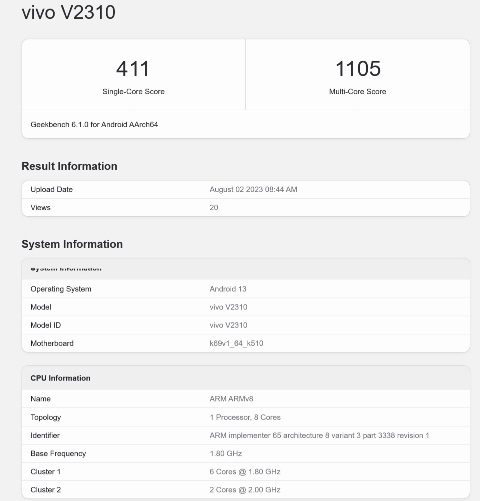Select the 411 single-core score value
This screenshot has height=501, width=480.
click(133, 69)
